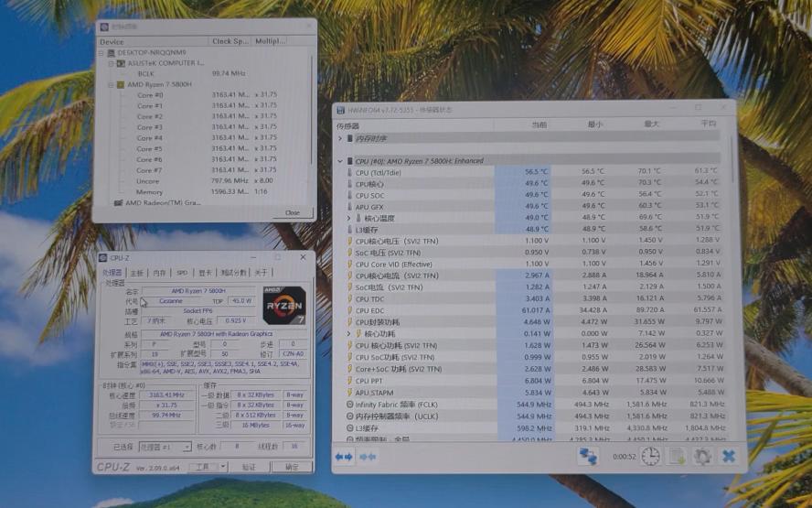The height and width of the screenshot is (508, 812).
Task: Click the AMD Ryzen 7 5800H chip icon in clocks tree
Action: pyautogui.click(x=121, y=84)
